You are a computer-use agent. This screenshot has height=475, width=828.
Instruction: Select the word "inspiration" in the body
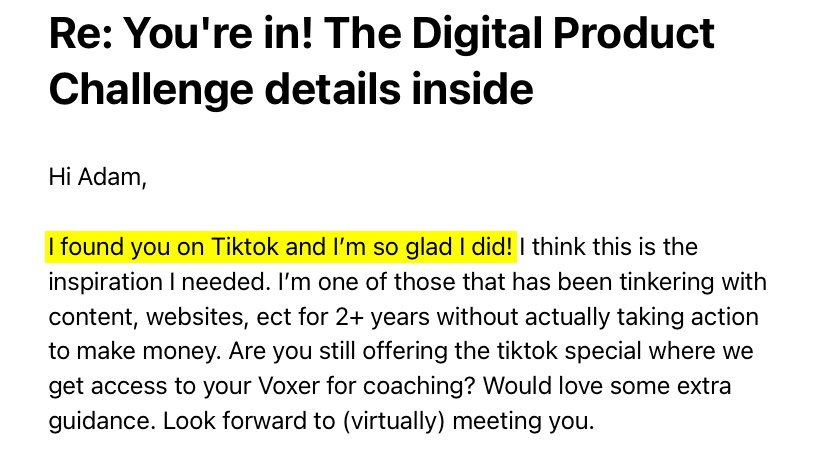tap(106, 282)
